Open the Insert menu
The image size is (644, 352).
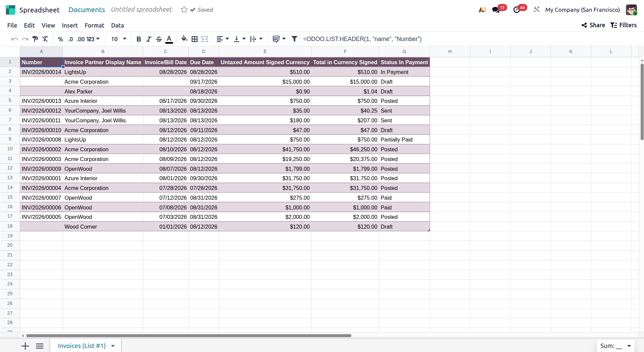(70, 25)
